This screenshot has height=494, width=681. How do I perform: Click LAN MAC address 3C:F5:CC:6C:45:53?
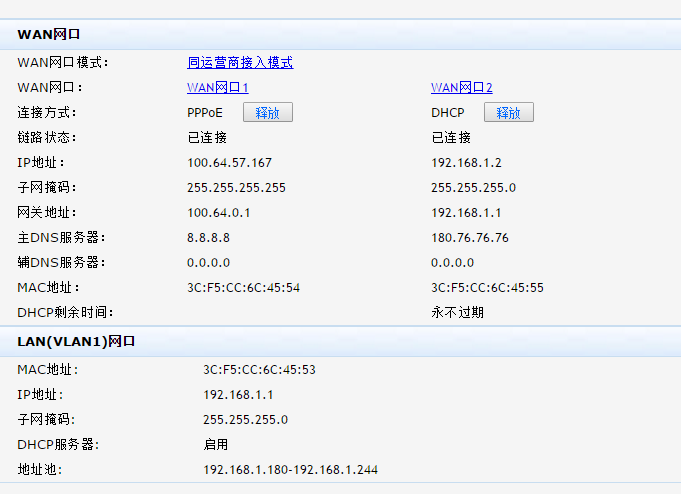[259, 370]
